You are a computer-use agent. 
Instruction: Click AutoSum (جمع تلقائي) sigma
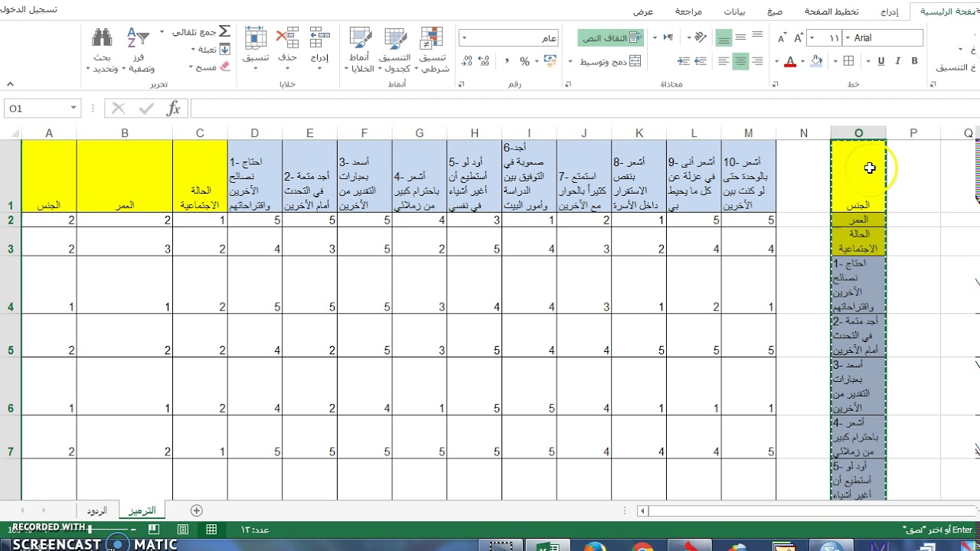click(224, 31)
